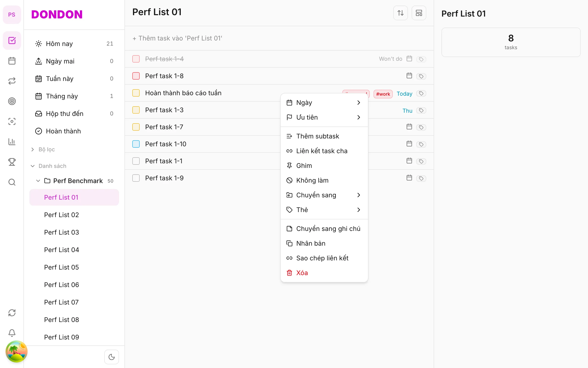Image resolution: width=588 pixels, height=368 pixels.
Task: Open the Trophy achievements icon
Action: click(x=12, y=162)
